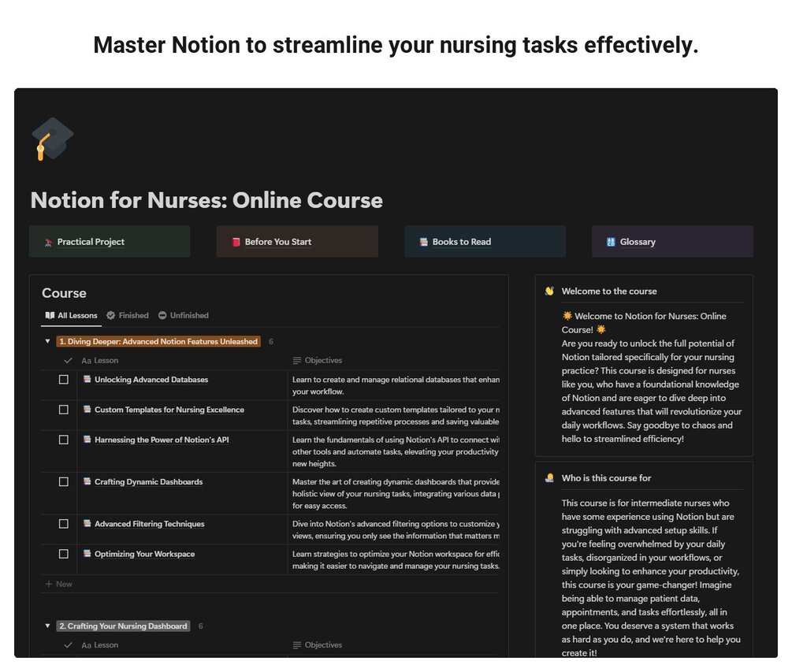Select the gray Crafting Your Nursing Dashboard tag
Image resolution: width=792 pixels, height=672 pixels.
[123, 626]
